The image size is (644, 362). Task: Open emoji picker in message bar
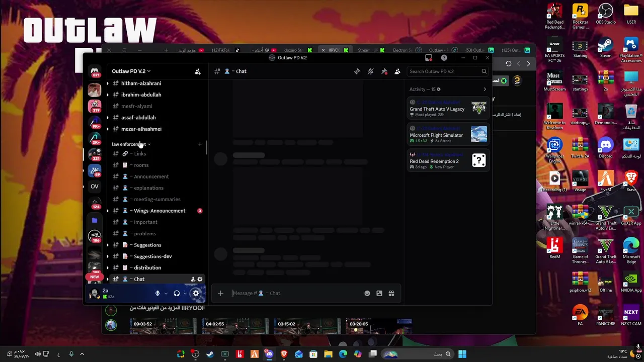pos(367,293)
